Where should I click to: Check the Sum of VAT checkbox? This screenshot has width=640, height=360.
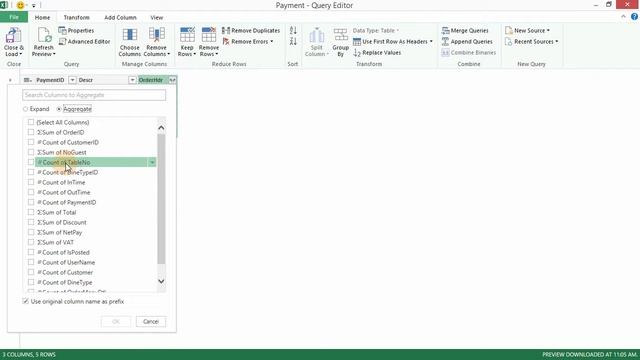click(x=31, y=242)
